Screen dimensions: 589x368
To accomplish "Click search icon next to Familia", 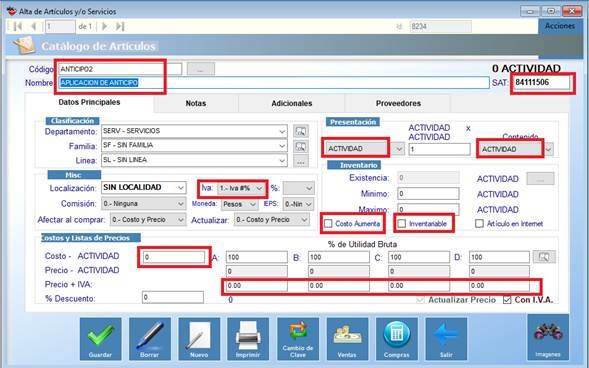I will tap(301, 146).
